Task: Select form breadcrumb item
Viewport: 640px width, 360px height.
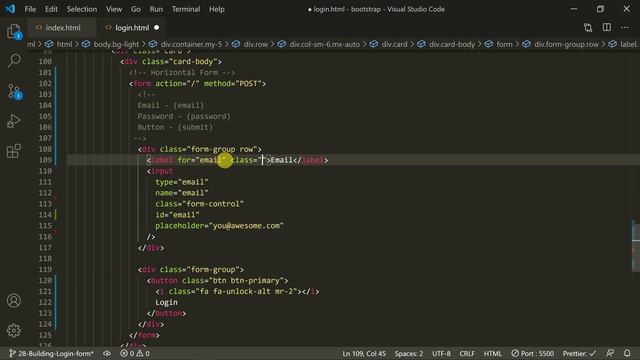Action: 504,44
